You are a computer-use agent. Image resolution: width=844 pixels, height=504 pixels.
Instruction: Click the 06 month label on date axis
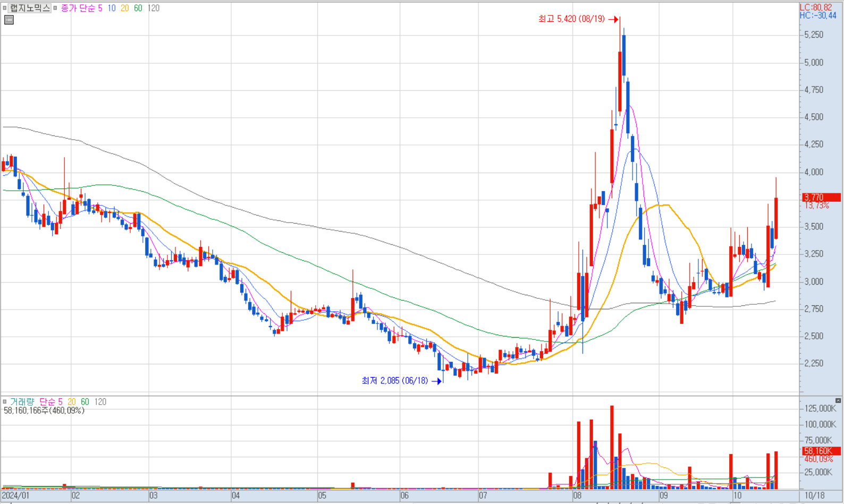pyautogui.click(x=404, y=496)
